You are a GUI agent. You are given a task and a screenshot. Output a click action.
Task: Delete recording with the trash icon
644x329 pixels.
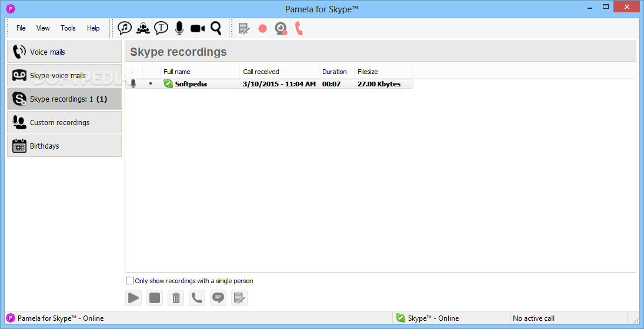pyautogui.click(x=176, y=298)
